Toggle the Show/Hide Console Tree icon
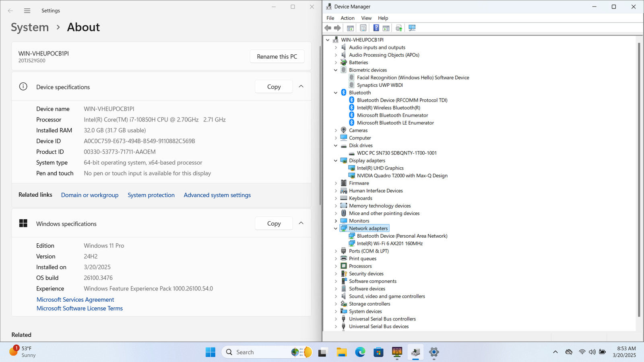644x362 pixels. pos(350,28)
